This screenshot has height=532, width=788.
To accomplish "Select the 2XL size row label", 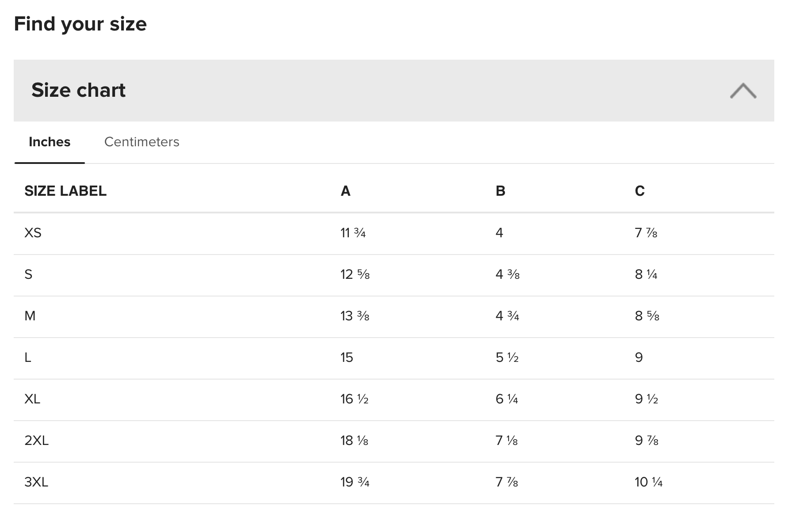I will (36, 441).
